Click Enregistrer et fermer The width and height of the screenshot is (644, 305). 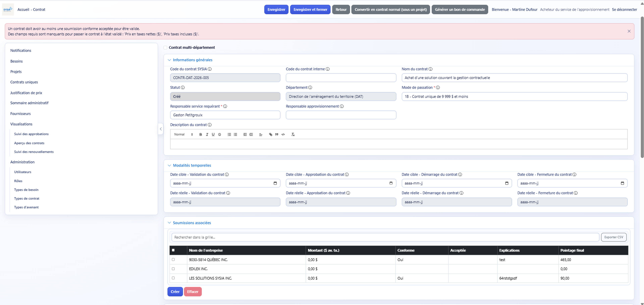[x=310, y=10]
